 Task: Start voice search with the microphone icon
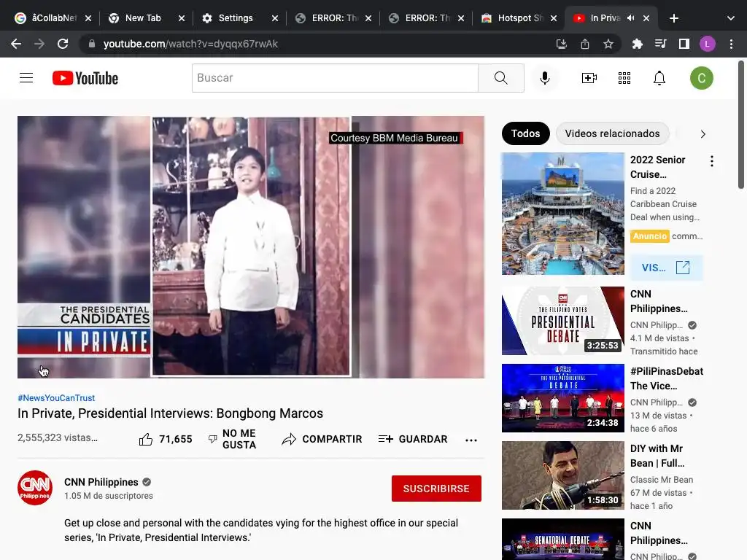pos(544,77)
